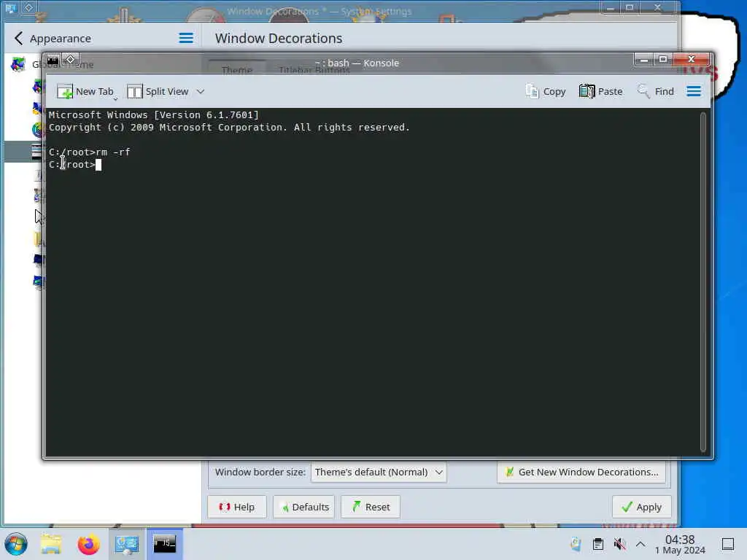747x560 pixels.
Task: Click the clipboard tray icon
Action: pyautogui.click(x=598, y=544)
